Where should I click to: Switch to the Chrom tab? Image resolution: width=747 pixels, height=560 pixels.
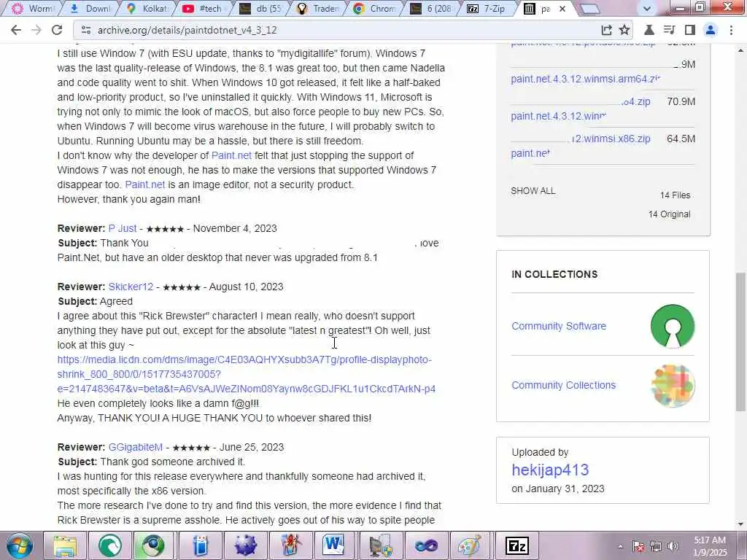tap(376, 9)
